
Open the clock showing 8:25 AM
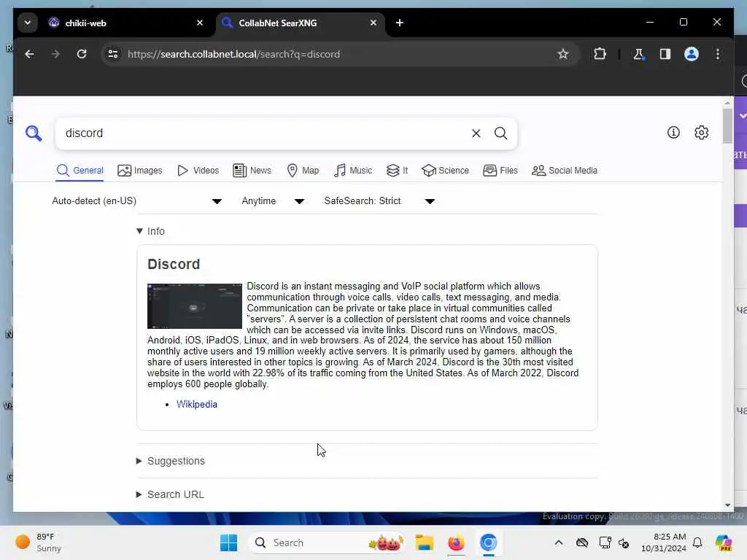tap(663, 542)
